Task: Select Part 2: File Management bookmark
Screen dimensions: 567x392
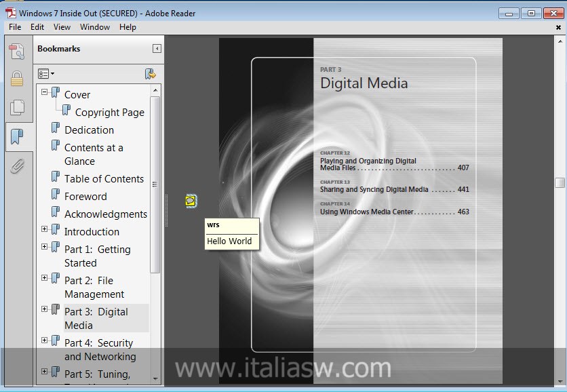Action: click(94, 288)
